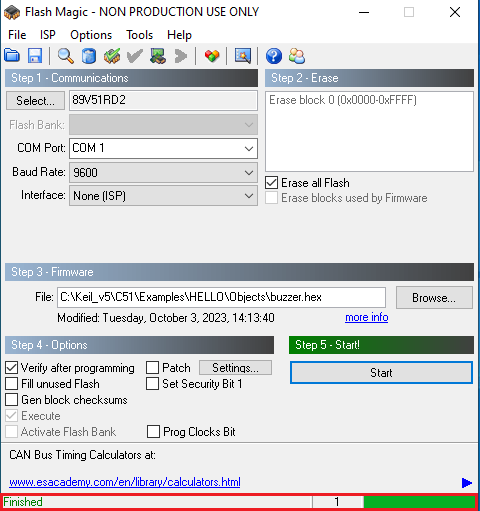The width and height of the screenshot is (480, 511).
Task: Close the Flash Magic window
Action: pos(455,13)
